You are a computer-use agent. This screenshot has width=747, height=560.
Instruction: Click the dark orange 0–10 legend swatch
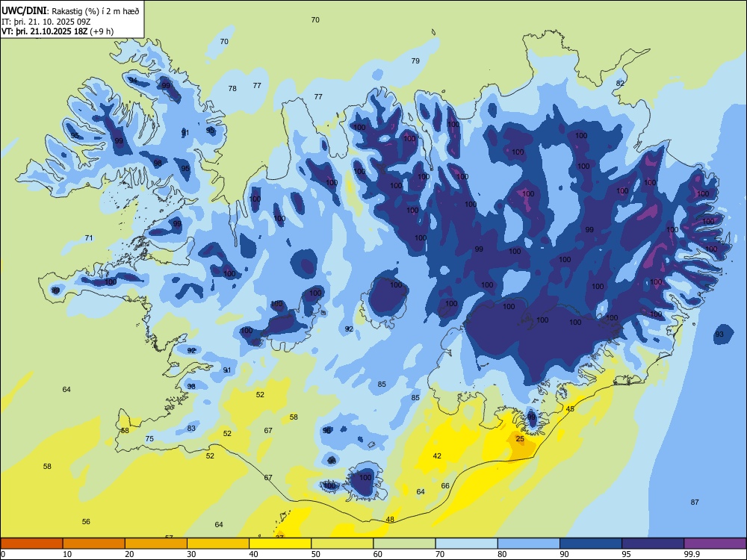pyautogui.click(x=32, y=544)
